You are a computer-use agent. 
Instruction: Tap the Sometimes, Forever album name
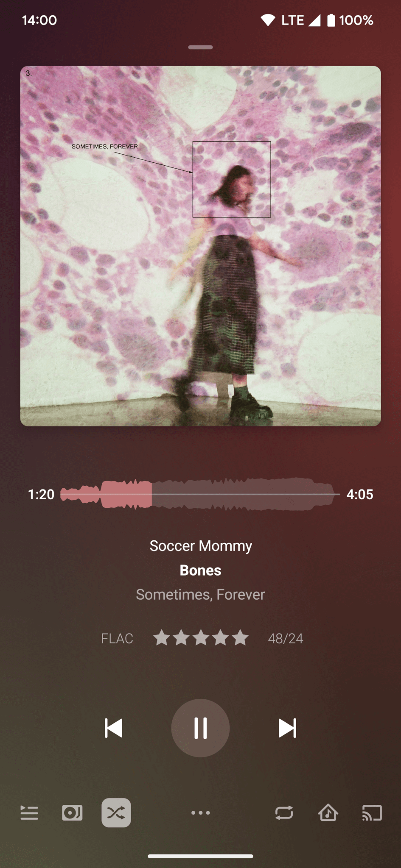[x=200, y=594]
